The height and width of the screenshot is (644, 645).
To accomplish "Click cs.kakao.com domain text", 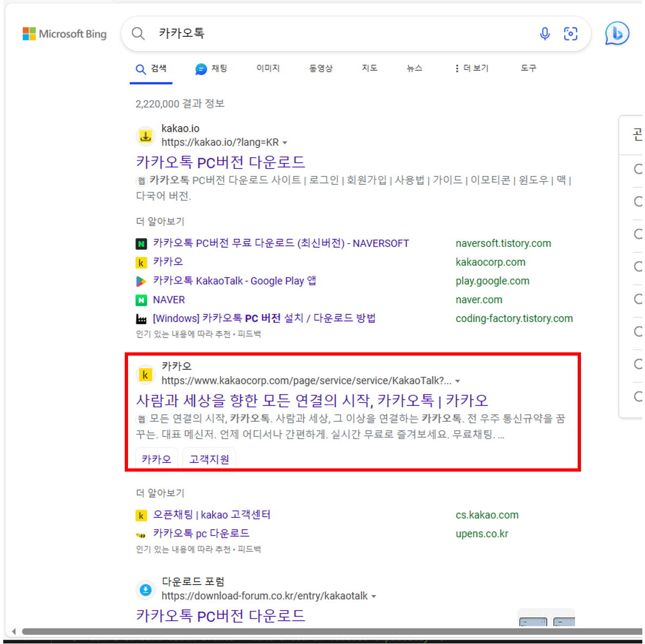I will 487,515.
